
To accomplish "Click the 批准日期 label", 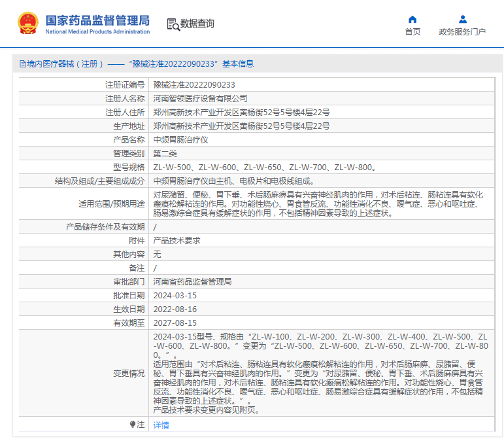I will coord(129,296).
